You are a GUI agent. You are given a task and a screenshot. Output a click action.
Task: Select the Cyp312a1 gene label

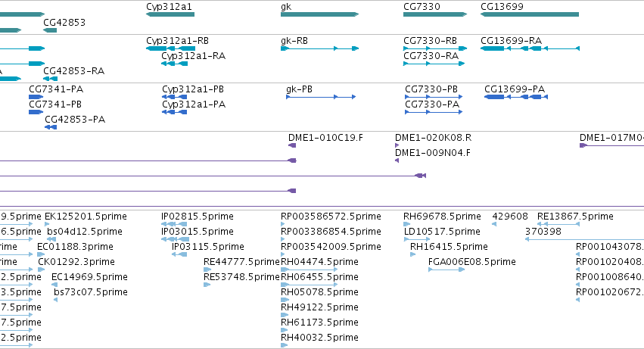(x=169, y=7)
